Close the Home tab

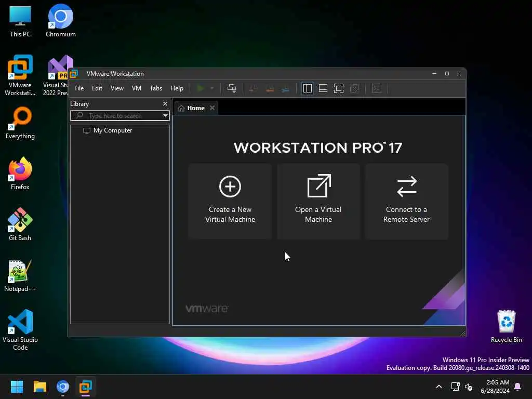coord(212,108)
